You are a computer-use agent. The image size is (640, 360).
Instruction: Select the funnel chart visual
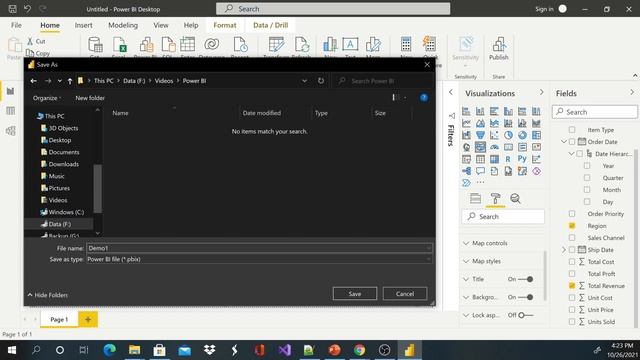pos(480,135)
